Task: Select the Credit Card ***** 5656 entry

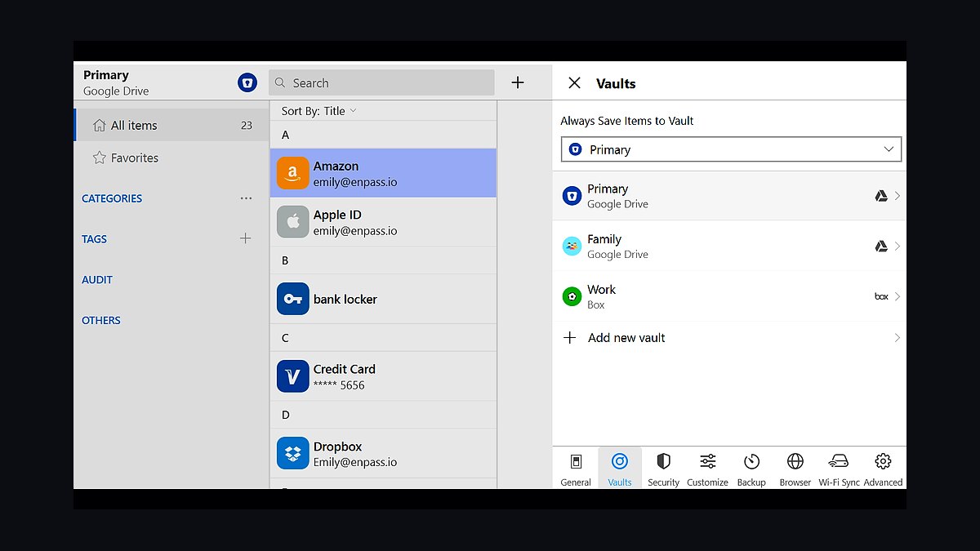Action: [383, 376]
